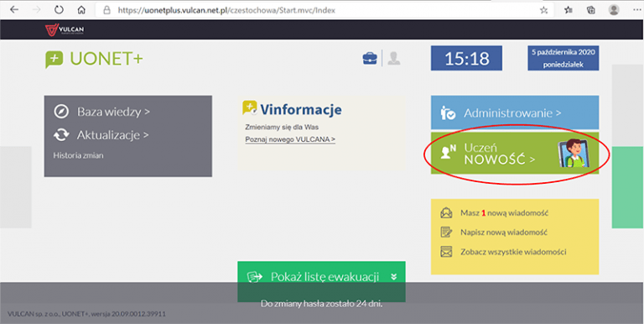The image size is (644, 324).
Task: Open the Uczeń NOWOŚĆ tile
Action: pos(515,153)
